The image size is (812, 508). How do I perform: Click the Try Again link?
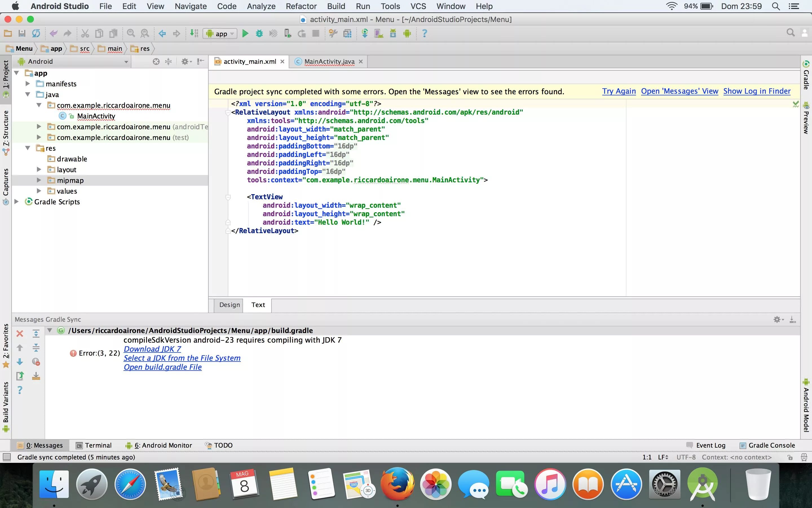pos(619,91)
